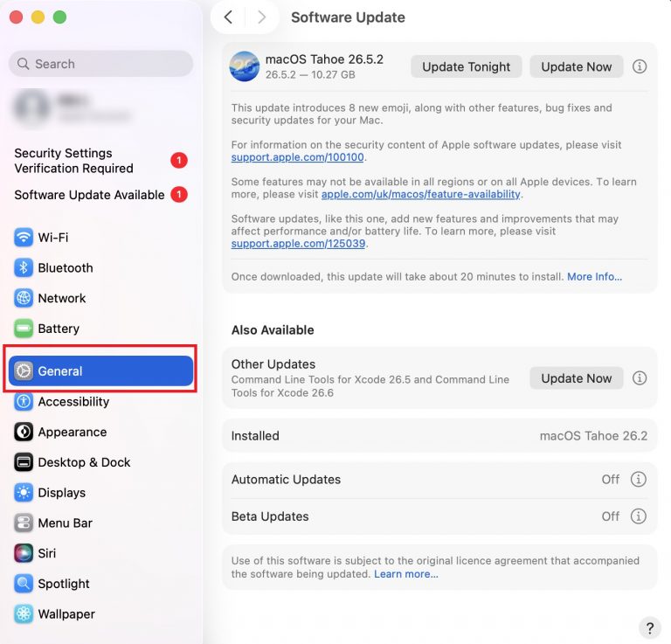This screenshot has width=671, height=644.
Task: Select Accessibility label in the sidebar
Action: point(73,402)
